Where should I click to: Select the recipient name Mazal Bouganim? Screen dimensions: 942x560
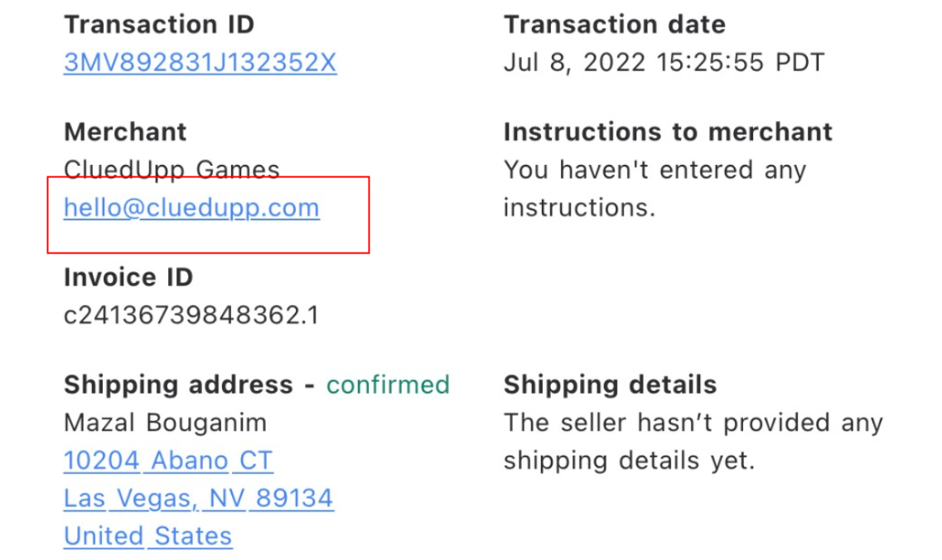pos(165,422)
